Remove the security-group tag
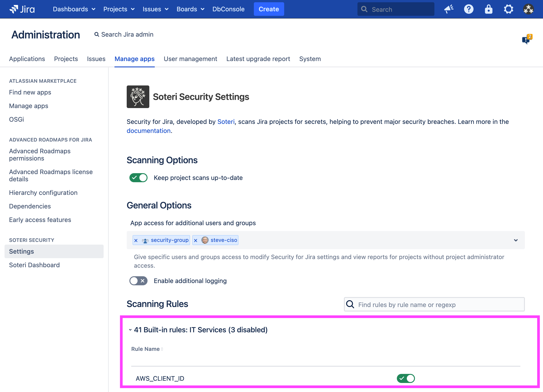Viewport: 543px width, 392px height. pos(136,240)
